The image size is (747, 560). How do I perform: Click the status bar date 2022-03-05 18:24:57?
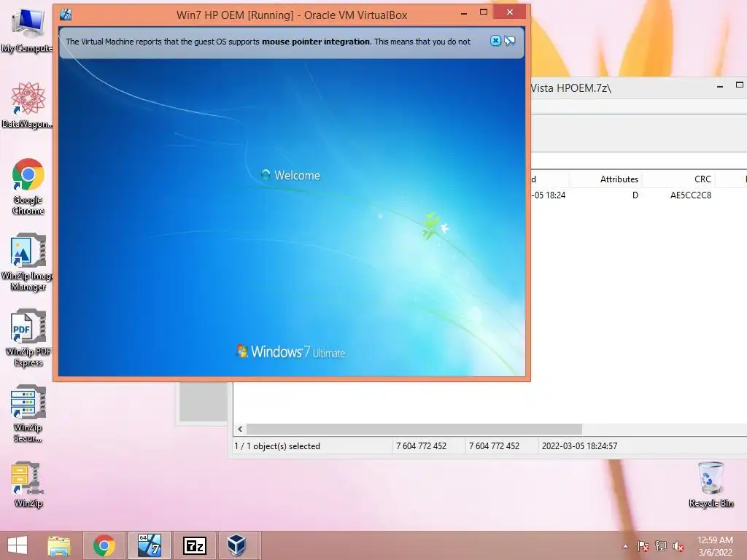coord(579,446)
